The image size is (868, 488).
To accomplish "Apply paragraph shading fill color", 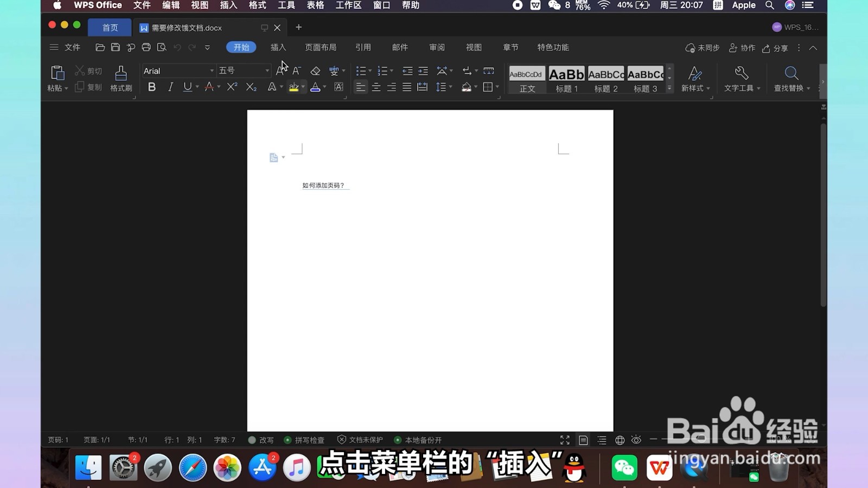I will 466,87.
